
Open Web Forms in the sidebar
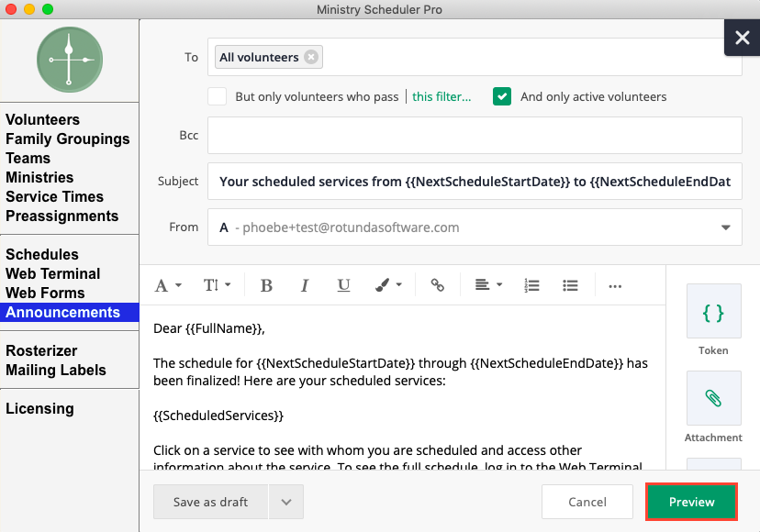pos(45,294)
